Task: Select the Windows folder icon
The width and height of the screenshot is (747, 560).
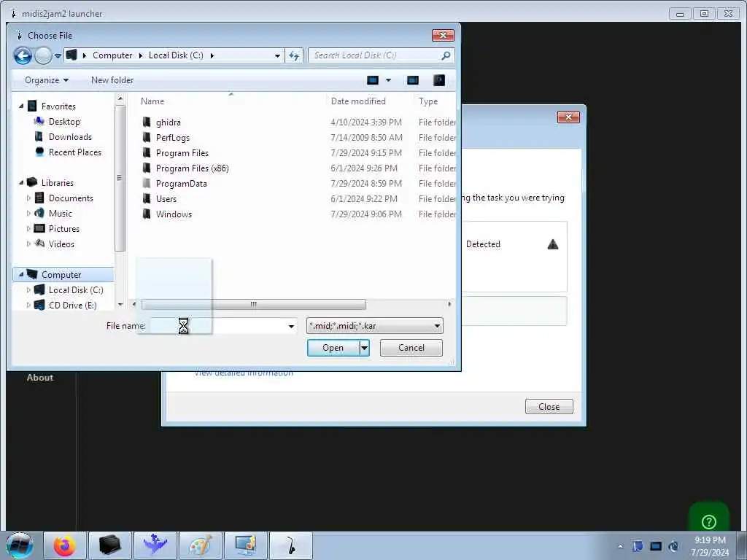Action: (147, 214)
